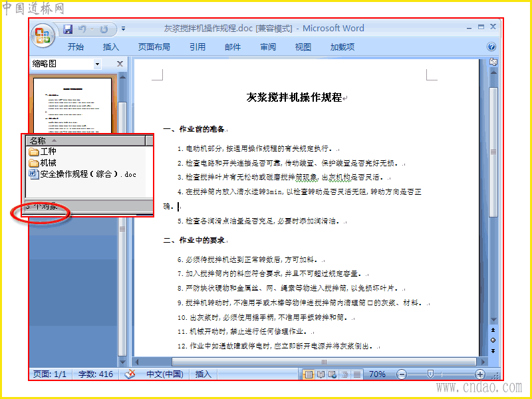The image size is (532, 399).
Task: Open the 审阅 ribbon tab
Action: tap(268, 47)
